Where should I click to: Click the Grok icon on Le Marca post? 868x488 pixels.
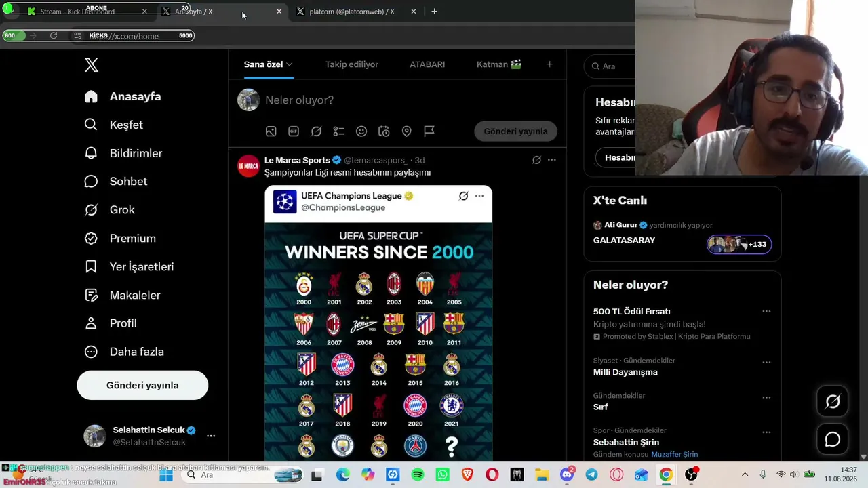[x=536, y=160]
